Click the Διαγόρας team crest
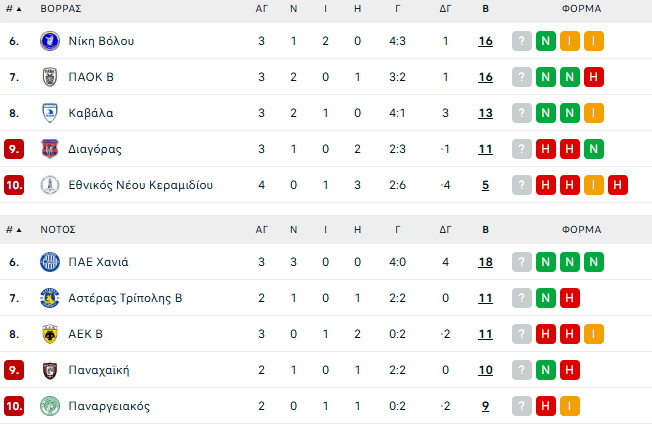652x428 pixels. coord(50,149)
